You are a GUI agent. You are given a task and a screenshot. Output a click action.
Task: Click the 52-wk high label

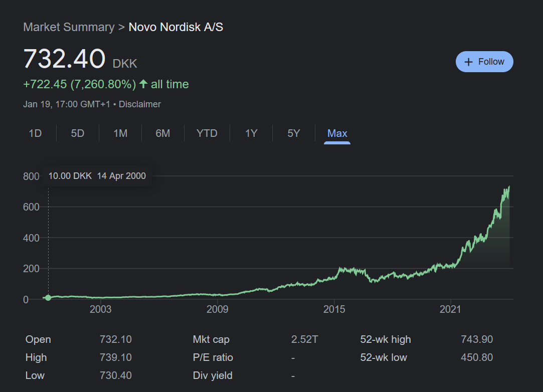pyautogui.click(x=386, y=339)
